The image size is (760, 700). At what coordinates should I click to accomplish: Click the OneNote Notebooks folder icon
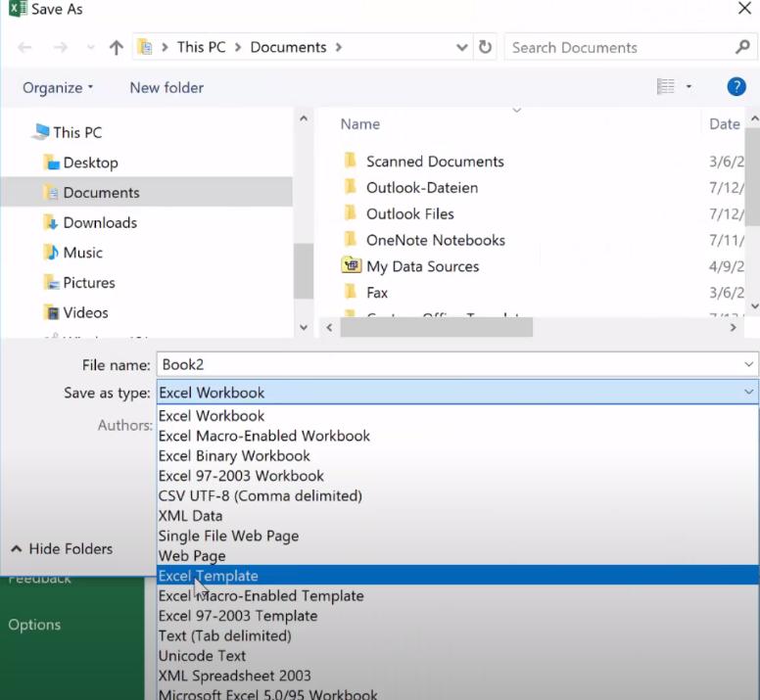click(350, 239)
